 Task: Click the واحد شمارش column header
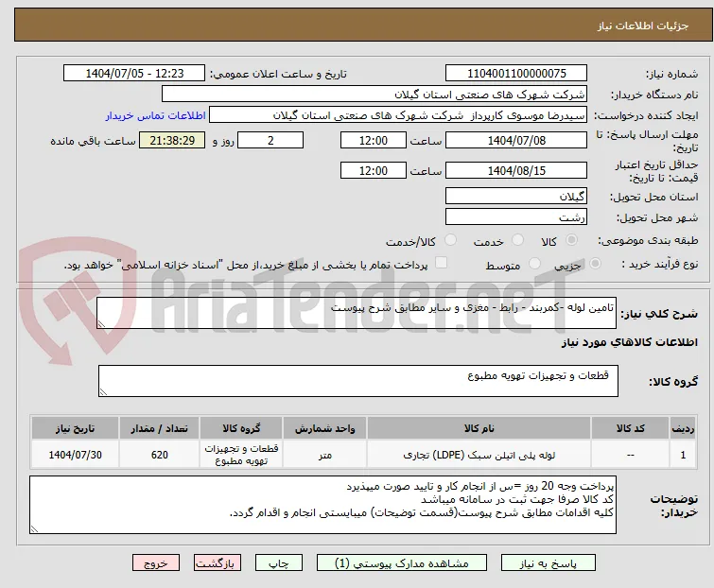coord(324,428)
